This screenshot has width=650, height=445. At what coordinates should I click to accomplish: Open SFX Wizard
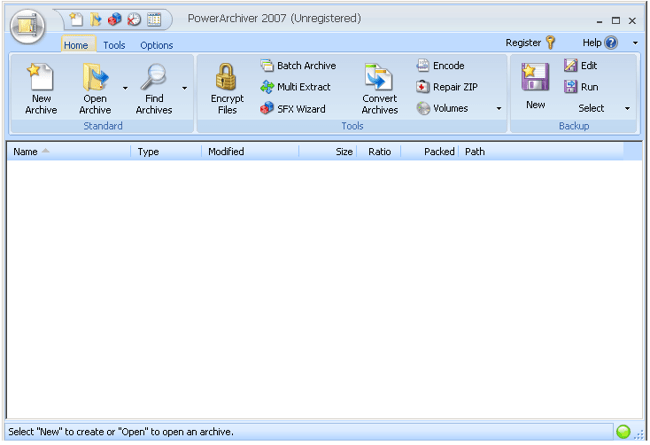pos(293,109)
